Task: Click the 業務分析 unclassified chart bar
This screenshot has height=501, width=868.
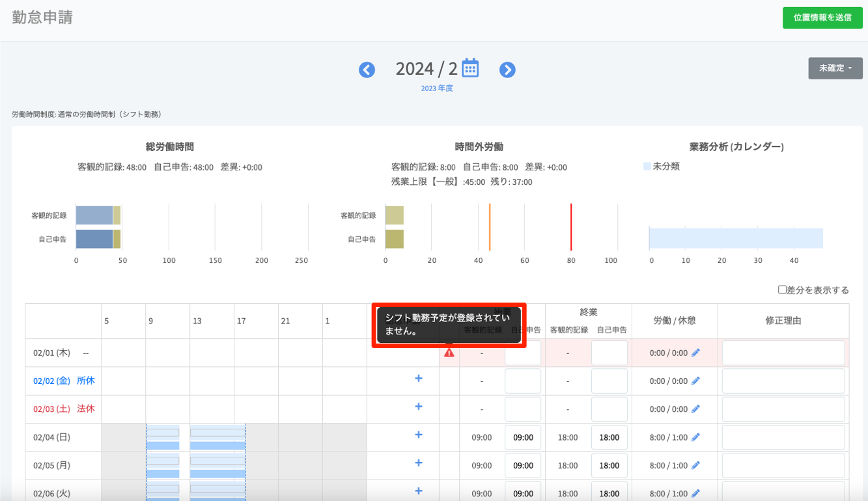Action: 736,238
